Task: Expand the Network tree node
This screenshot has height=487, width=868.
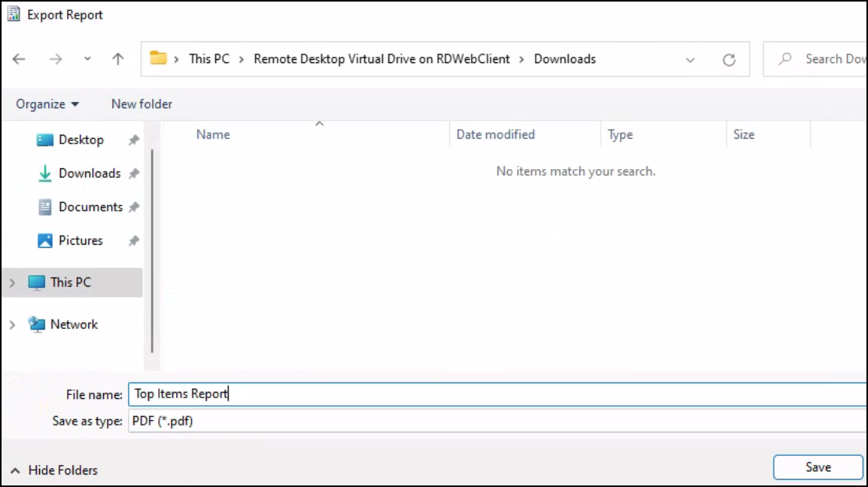Action: pos(12,325)
